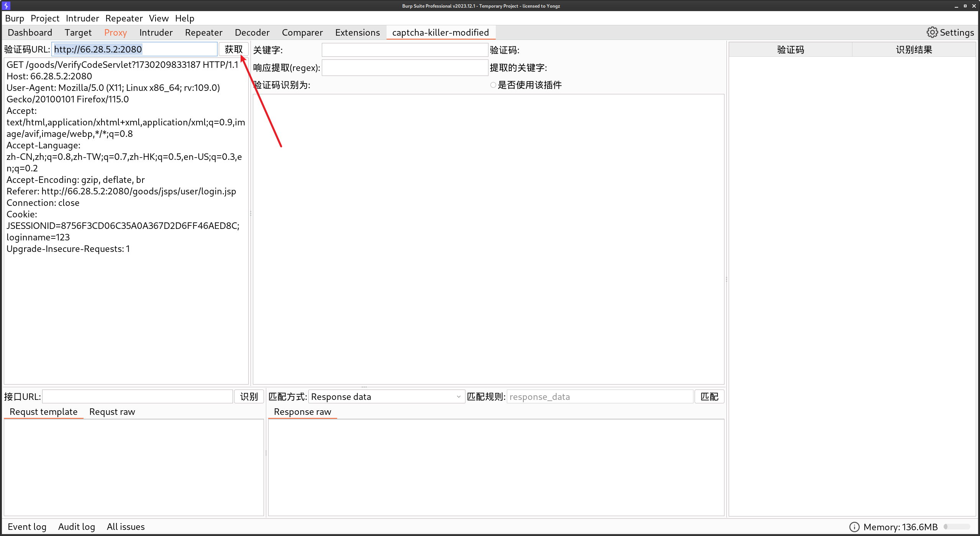This screenshot has width=980, height=536.
Task: Click the Memory: 136.6MB status text
Action: coord(900,527)
